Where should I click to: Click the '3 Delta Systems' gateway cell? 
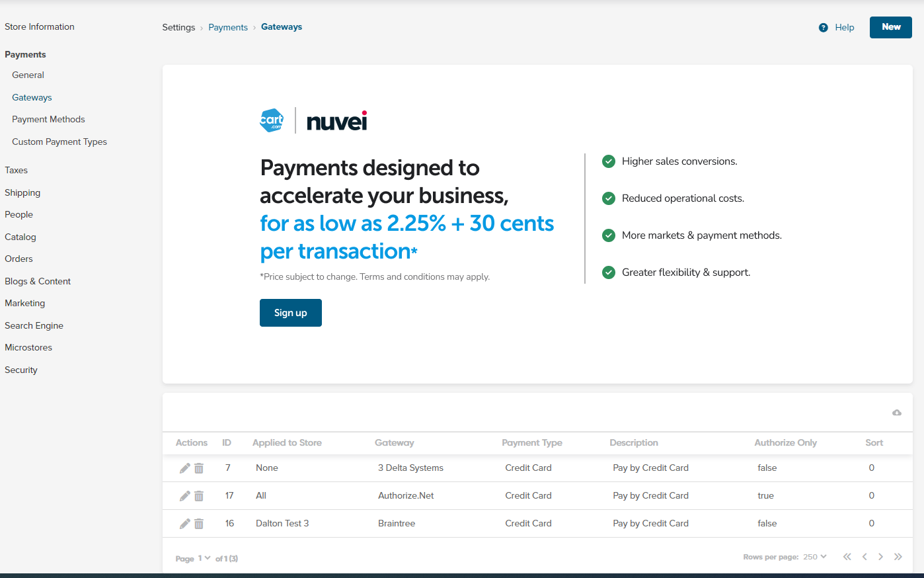[410, 468]
